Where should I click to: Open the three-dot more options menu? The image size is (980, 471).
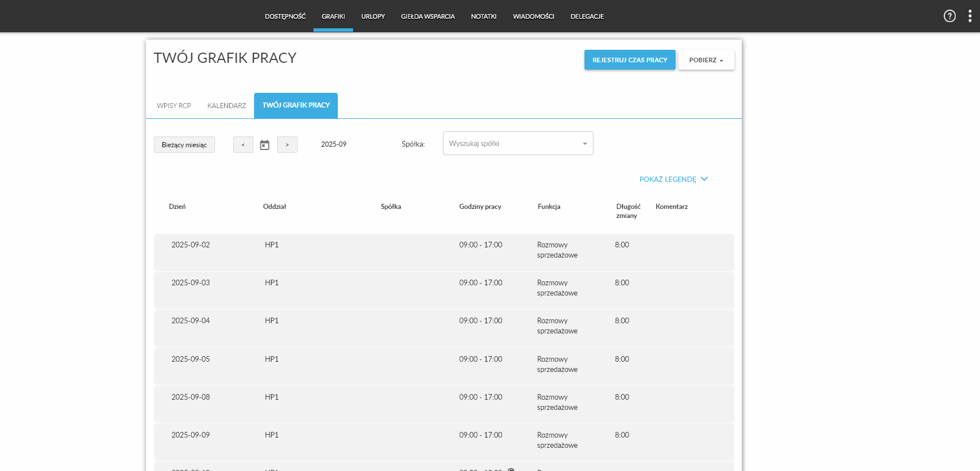click(x=970, y=16)
